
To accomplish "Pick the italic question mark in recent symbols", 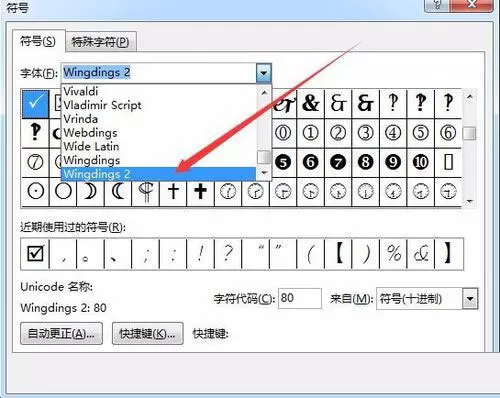I will [228, 254].
